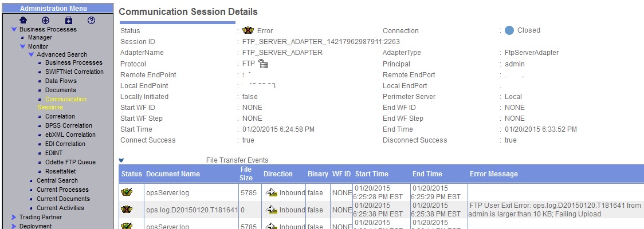Select the Central Search menu entry
The width and height of the screenshot is (644, 229).
57,180
